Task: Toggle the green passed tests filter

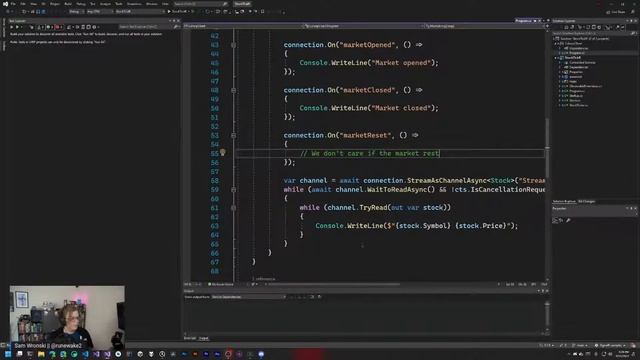Action: pyautogui.click(x=49, y=27)
